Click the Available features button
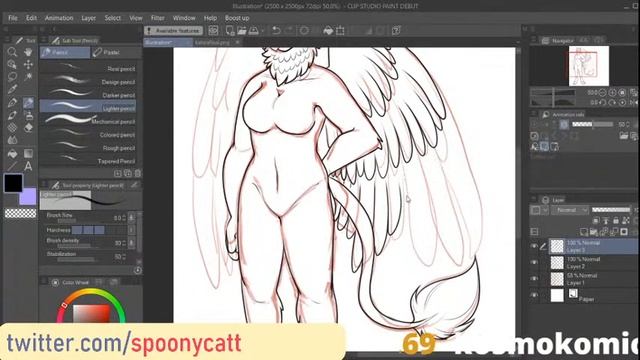640x360 pixels. click(173, 31)
